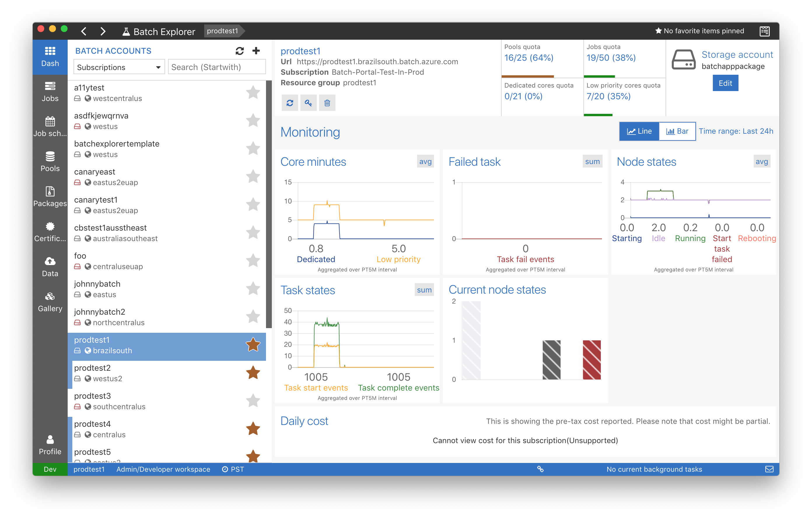The height and width of the screenshot is (519, 812).
Task: Open the Gallery tab in sidebar
Action: point(50,302)
